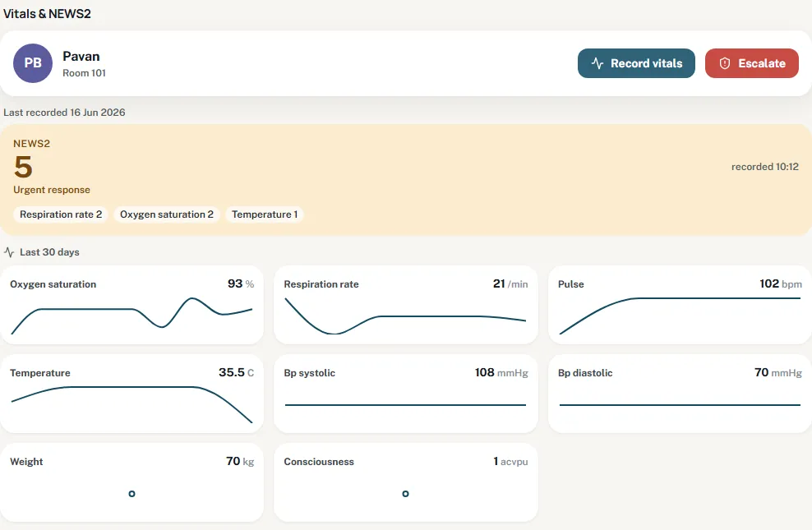Click the 21 /min respiration value
812x530 pixels.
pos(510,283)
